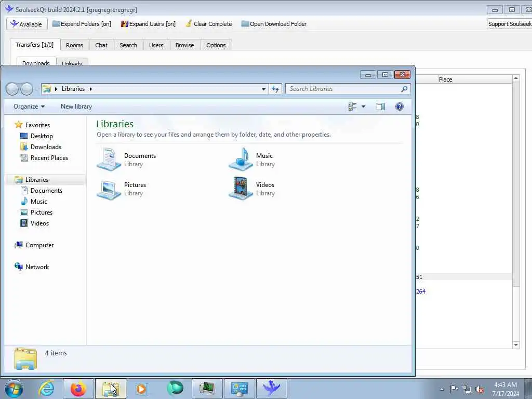
Task: Show hidden tray icons arrow
Action: [442, 390]
